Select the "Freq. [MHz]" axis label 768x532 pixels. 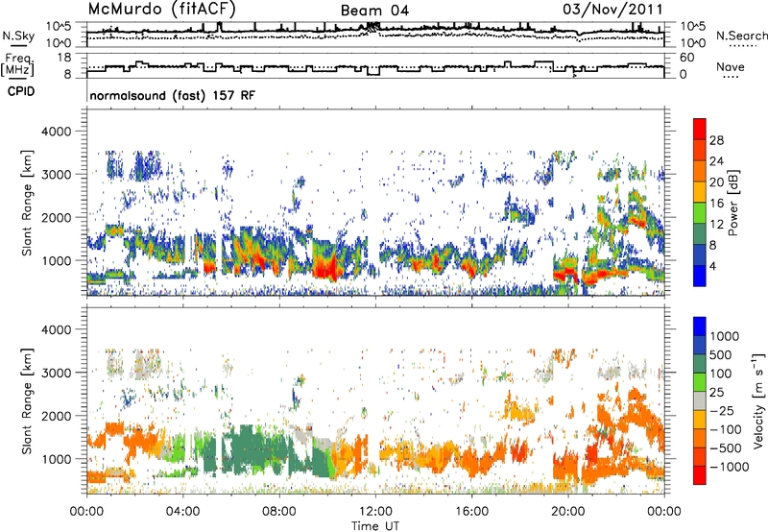[x=17, y=65]
